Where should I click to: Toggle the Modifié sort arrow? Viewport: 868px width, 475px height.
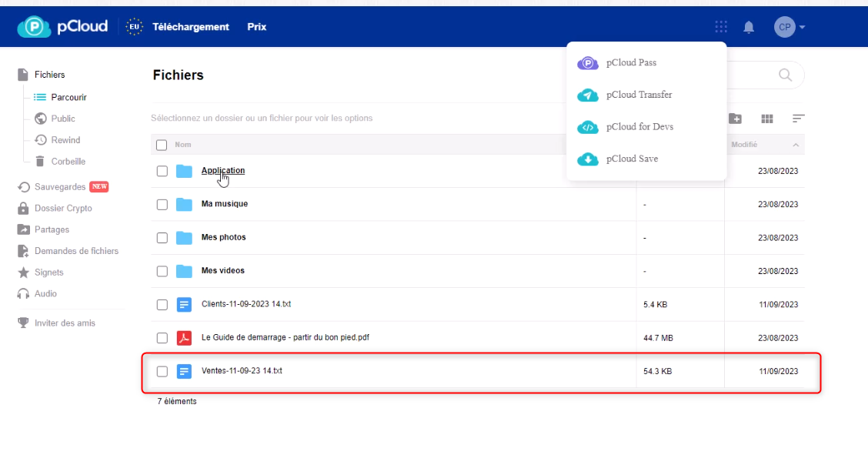(x=796, y=145)
